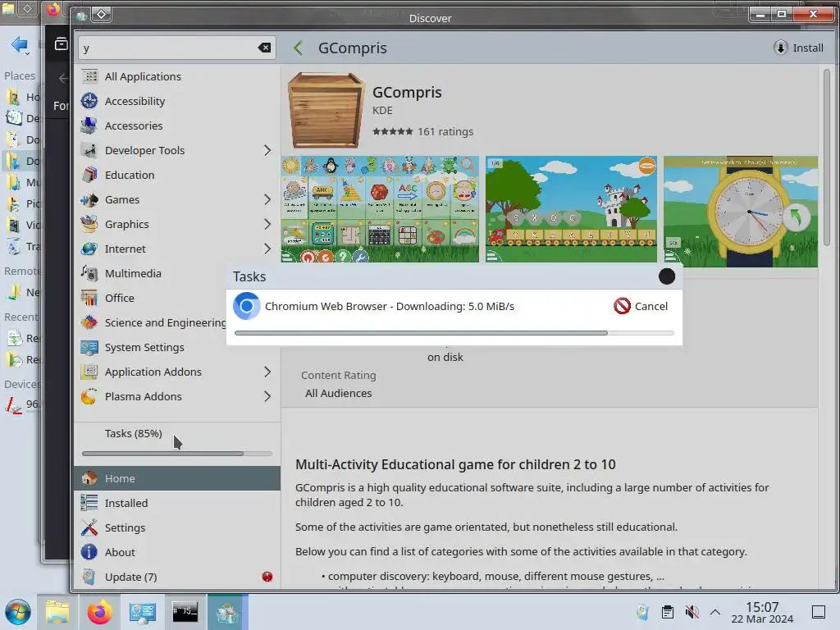Expand the Internet submenu arrow
840x630 pixels.
pyautogui.click(x=267, y=249)
